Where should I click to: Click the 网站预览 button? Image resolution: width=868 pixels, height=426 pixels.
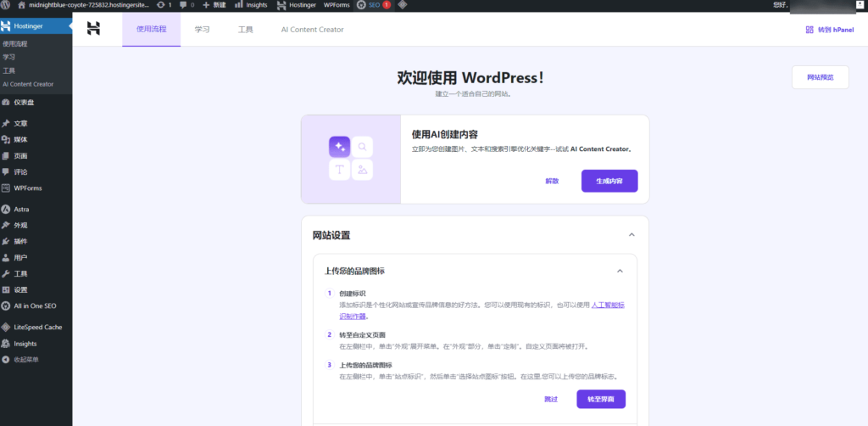click(820, 77)
